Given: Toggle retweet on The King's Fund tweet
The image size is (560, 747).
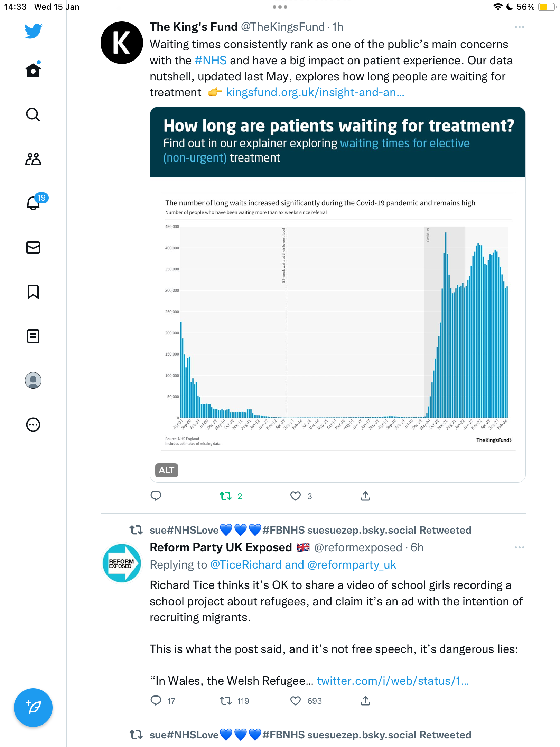Looking at the screenshot, I should click(226, 496).
